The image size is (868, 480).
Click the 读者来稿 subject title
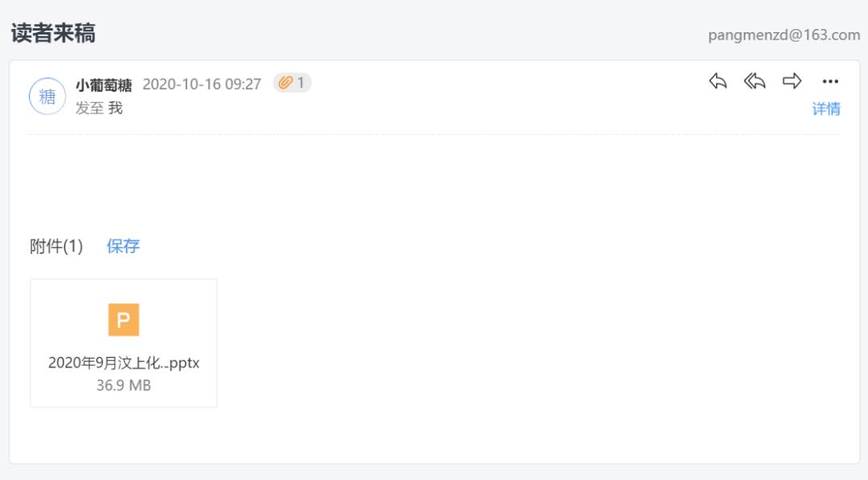53,33
